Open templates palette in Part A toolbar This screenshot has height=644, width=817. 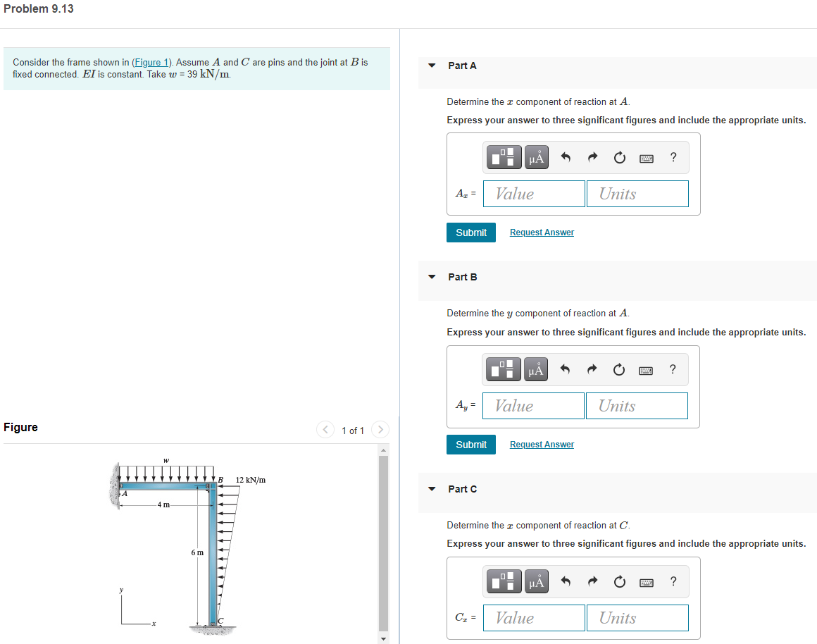tap(504, 157)
